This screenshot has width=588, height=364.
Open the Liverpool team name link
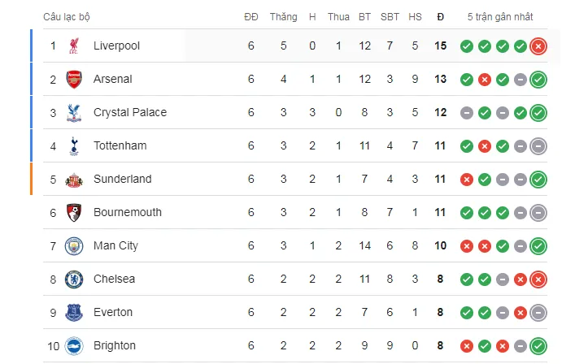[x=116, y=46]
